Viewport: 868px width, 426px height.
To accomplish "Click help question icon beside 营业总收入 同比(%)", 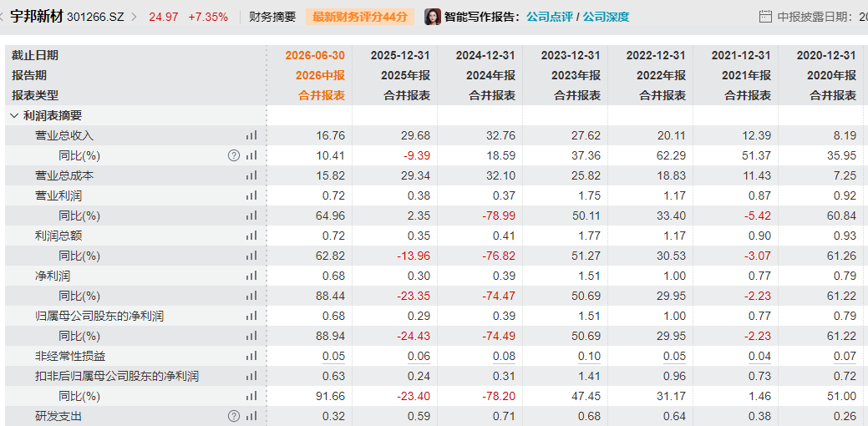I will coord(234,155).
